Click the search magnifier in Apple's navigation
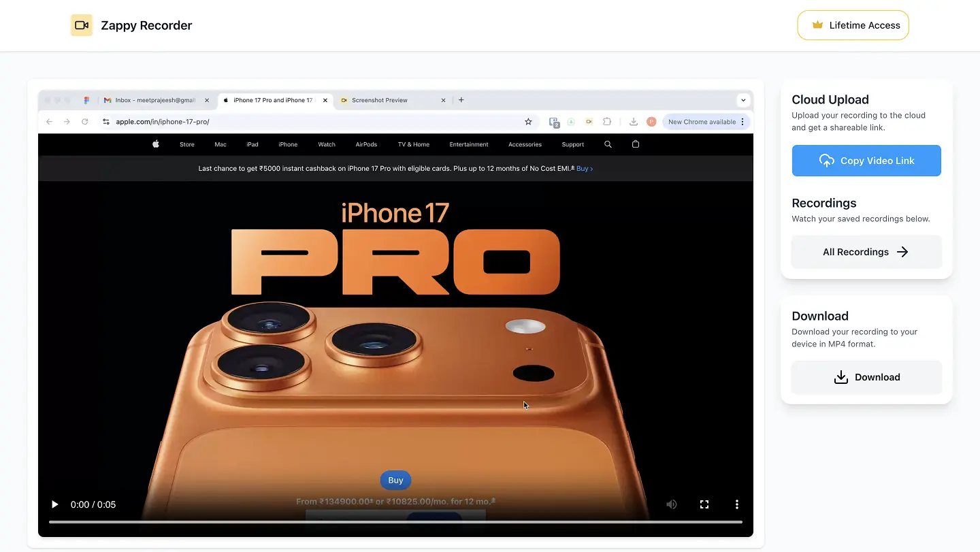 tap(608, 144)
